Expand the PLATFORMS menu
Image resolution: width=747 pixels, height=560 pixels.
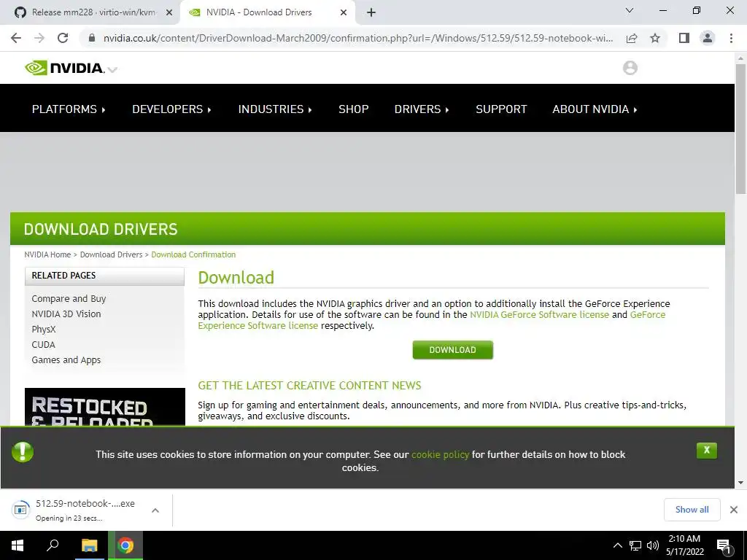coord(69,109)
